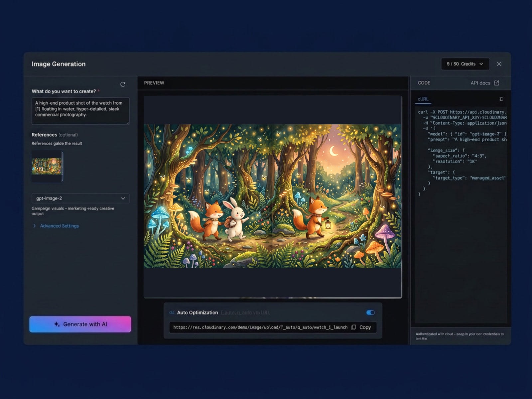Click the Image Generation title
Screen dimensions: 532x399
coord(59,64)
